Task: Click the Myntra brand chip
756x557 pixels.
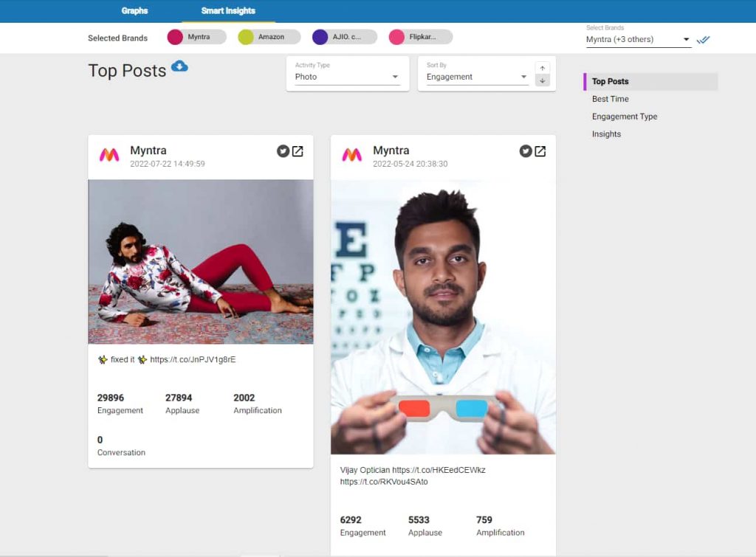Action: coord(196,37)
